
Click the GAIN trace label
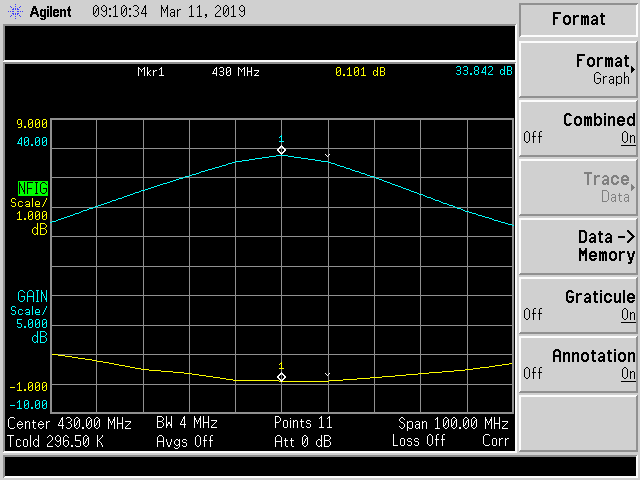[32, 296]
